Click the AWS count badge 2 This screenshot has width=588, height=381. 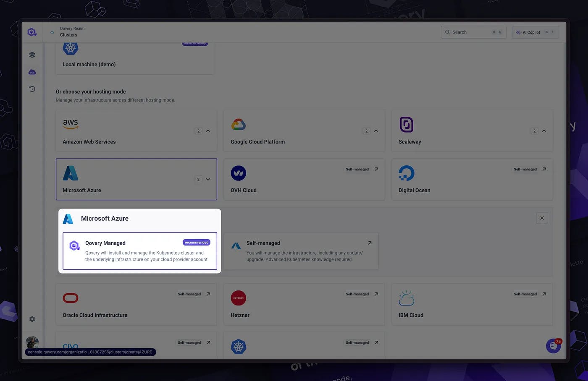tap(198, 131)
